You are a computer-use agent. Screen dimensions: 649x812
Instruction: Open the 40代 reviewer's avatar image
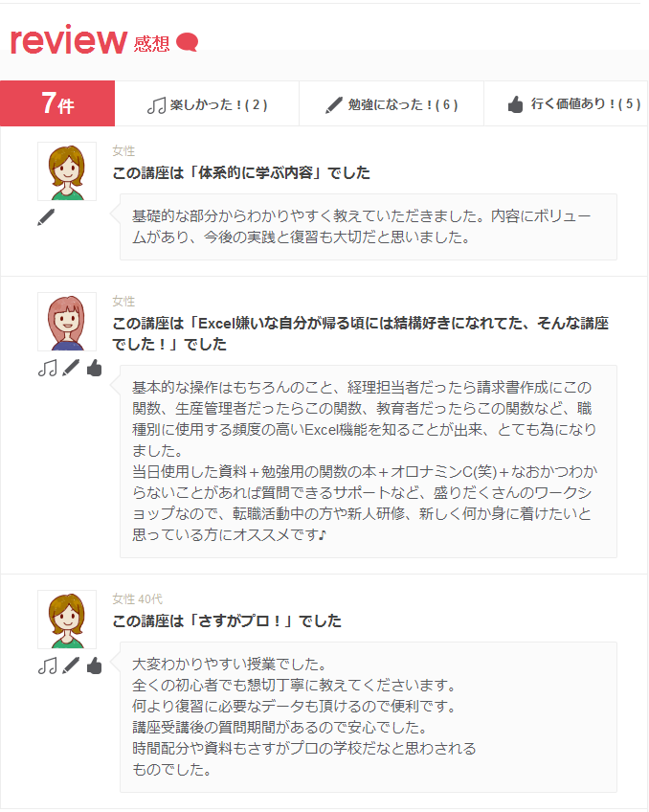(x=67, y=620)
